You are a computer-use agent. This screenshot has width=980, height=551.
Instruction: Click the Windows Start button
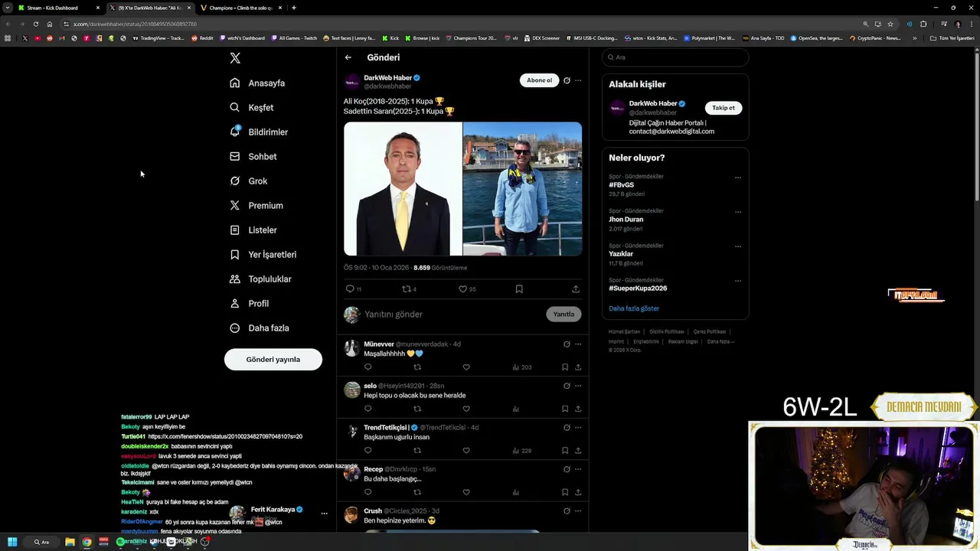12,542
